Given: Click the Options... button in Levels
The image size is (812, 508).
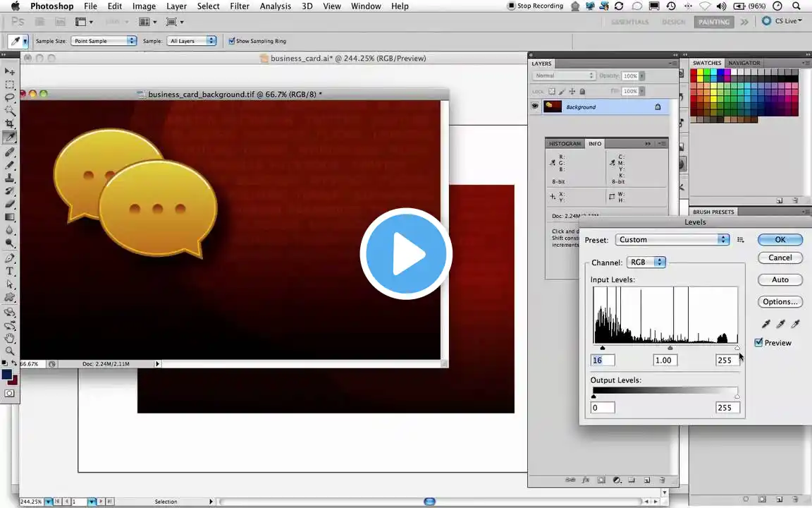Looking at the screenshot, I should (x=780, y=302).
